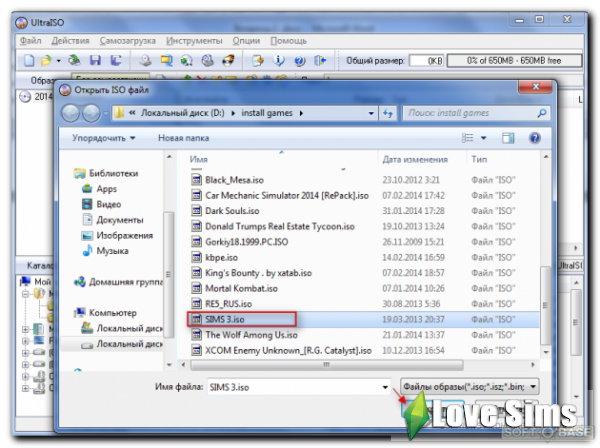The height and width of the screenshot is (448, 600).
Task: Open the Действия menu
Action: point(70,41)
